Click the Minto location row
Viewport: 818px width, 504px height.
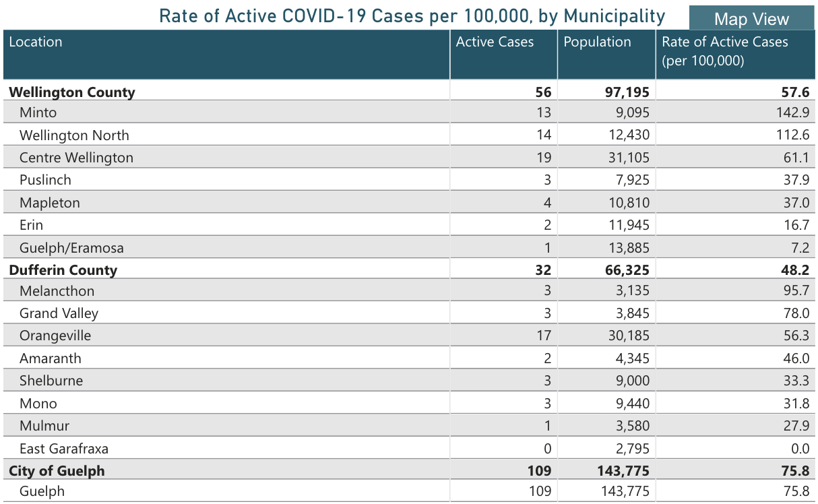[x=38, y=113]
